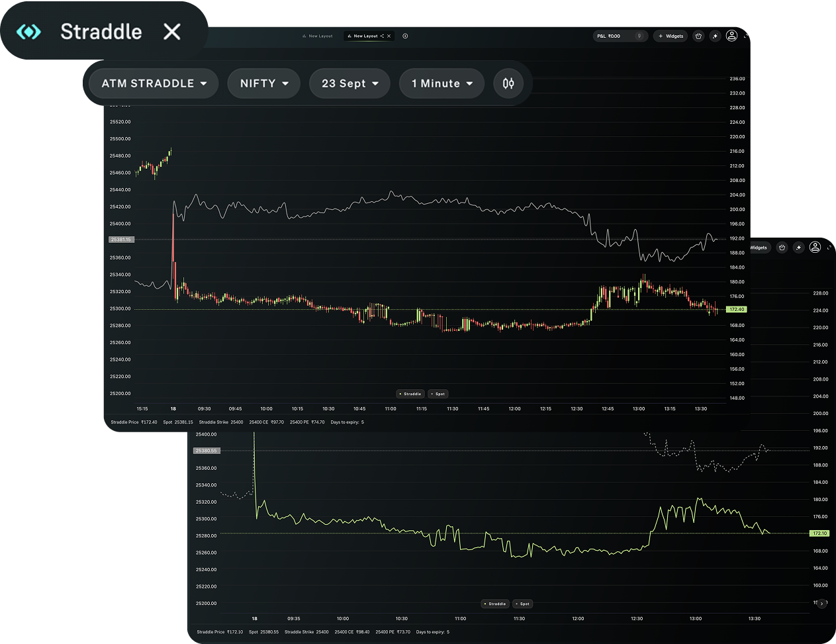Click the sparkle AI icon in top toolbar
Viewport: 836px width, 644px height.
[715, 36]
